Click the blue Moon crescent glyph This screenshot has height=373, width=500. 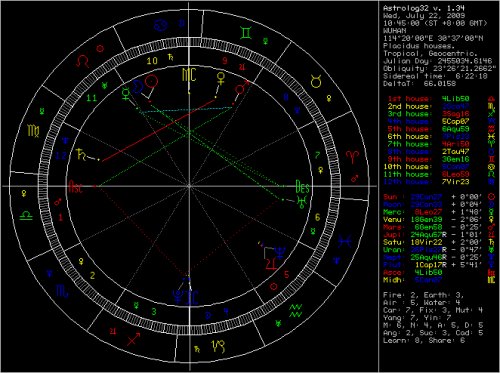tap(138, 87)
